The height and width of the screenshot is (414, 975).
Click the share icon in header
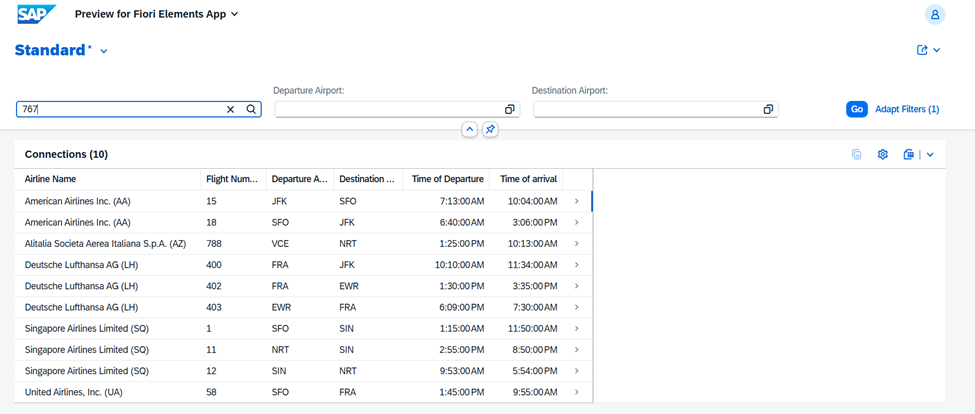pyautogui.click(x=922, y=50)
